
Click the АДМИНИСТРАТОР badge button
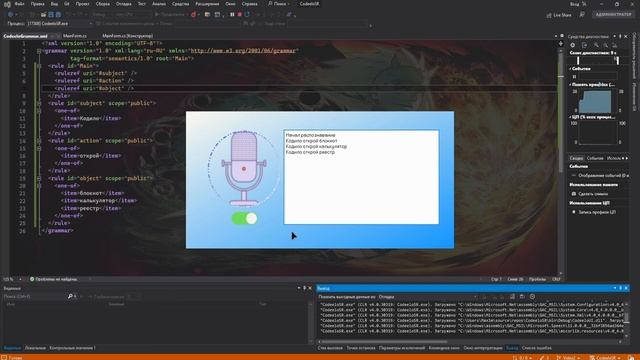pyautogui.click(x=613, y=15)
